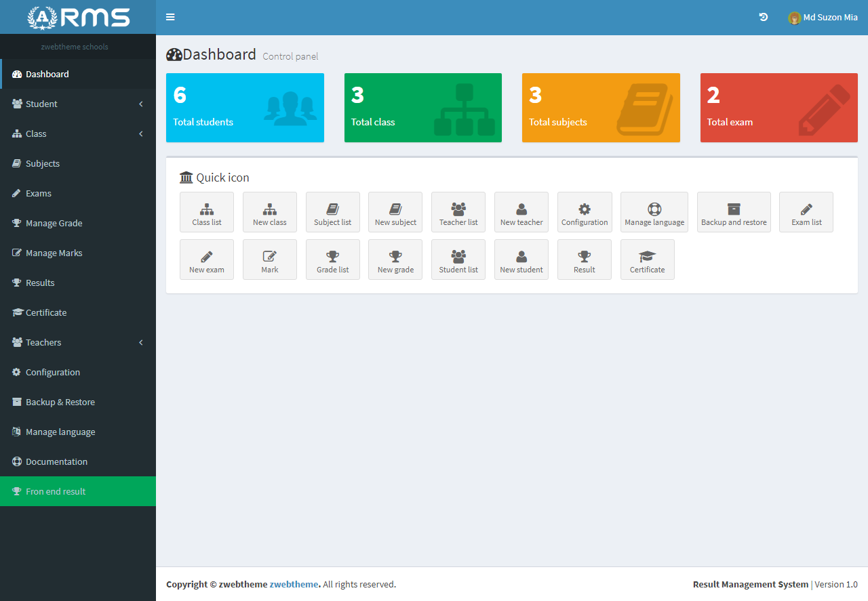This screenshot has width=868, height=601.
Task: Click the Certificate quick icon
Action: click(647, 259)
